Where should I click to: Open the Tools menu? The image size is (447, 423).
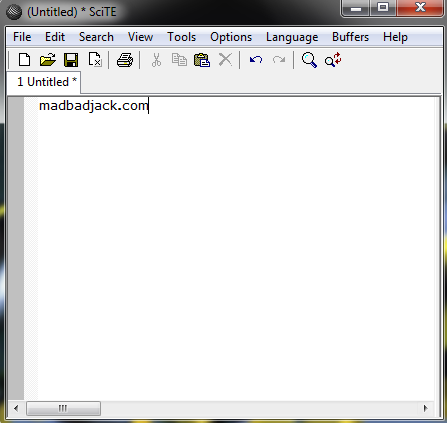pos(182,37)
